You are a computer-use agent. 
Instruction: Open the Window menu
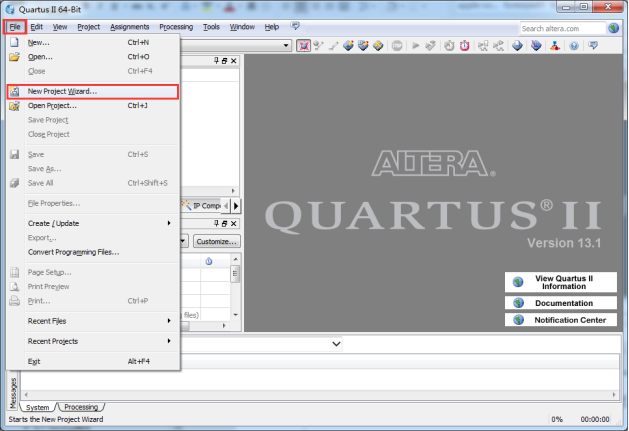242,27
